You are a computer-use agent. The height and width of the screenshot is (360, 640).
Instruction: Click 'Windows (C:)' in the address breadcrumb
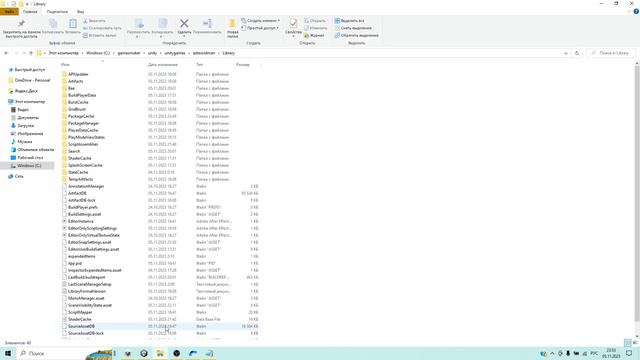click(98, 53)
